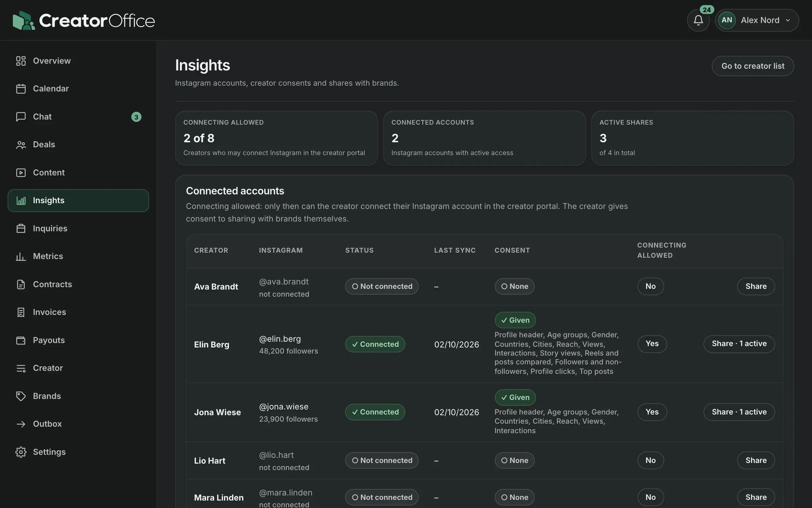Screen dimensions: 812x508
Task: Click the Chat unread badge 3
Action: click(136, 117)
